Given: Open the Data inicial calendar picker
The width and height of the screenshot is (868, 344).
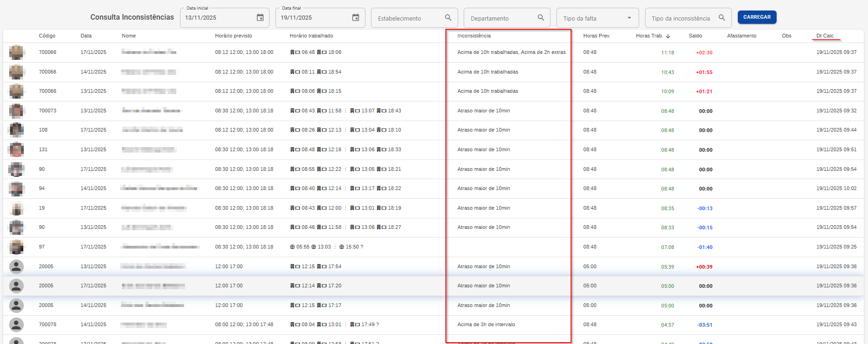Looking at the screenshot, I should coord(260,18).
